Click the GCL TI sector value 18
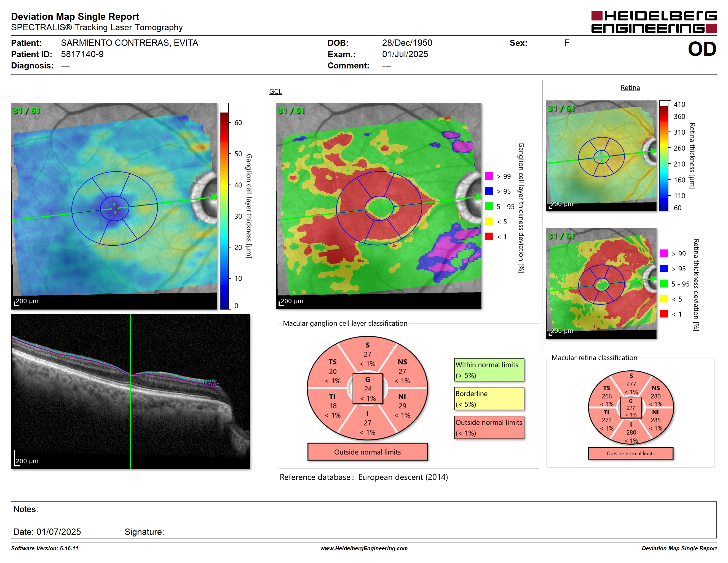Screen dimensions: 728x563 click(333, 406)
